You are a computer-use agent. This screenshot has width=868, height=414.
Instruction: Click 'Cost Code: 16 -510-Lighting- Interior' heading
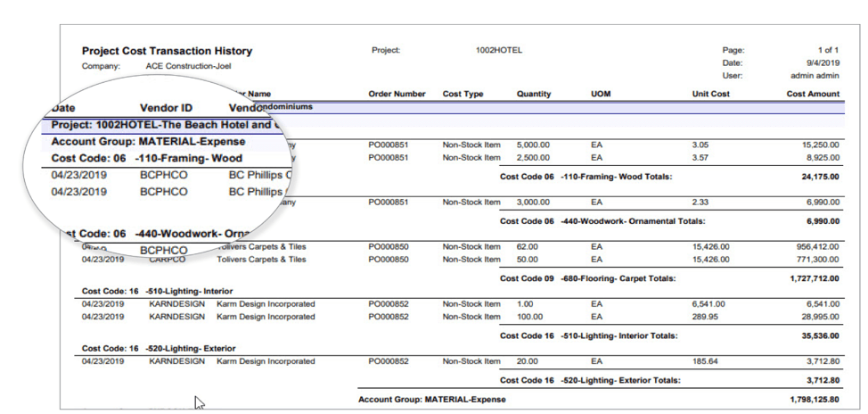tap(157, 291)
